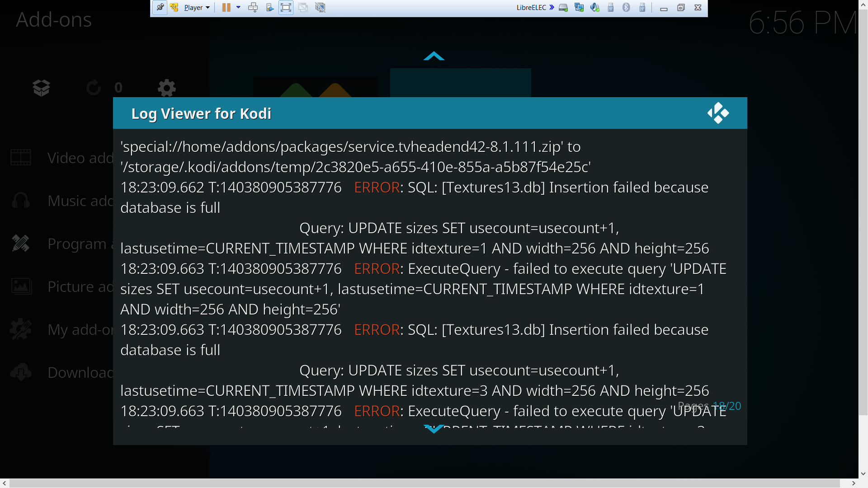The height and width of the screenshot is (488, 868).
Task: Open the add-on browser box icon
Action: pos(41,88)
